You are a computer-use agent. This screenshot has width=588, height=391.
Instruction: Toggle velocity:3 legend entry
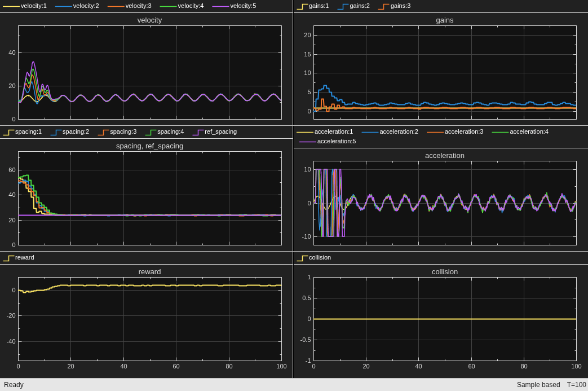point(130,6)
